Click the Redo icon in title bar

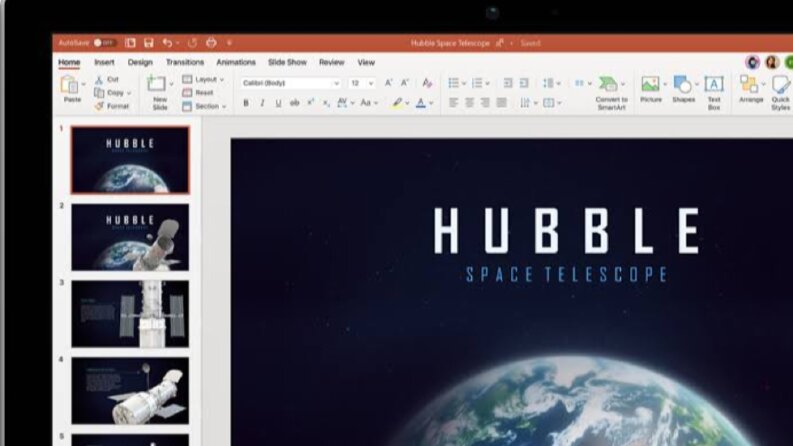192,43
